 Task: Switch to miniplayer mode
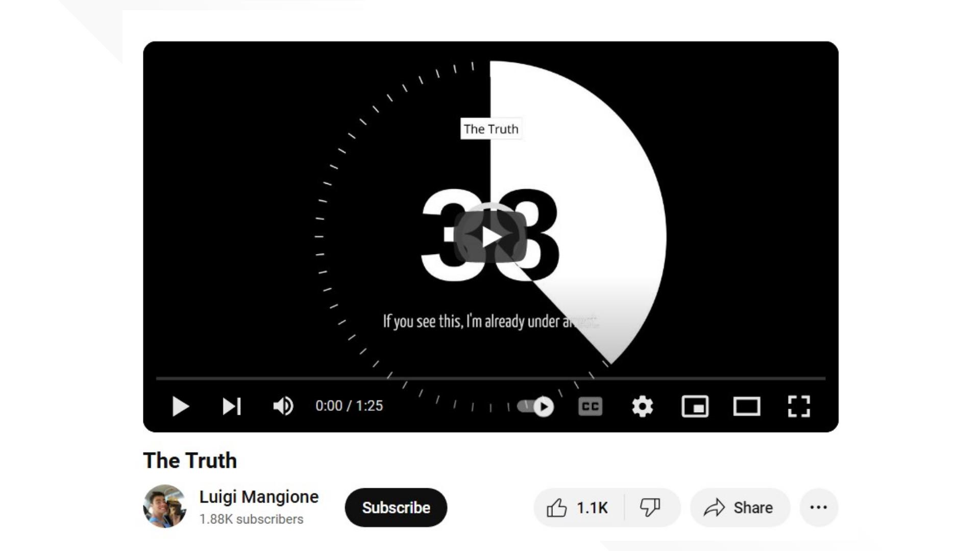(x=695, y=407)
